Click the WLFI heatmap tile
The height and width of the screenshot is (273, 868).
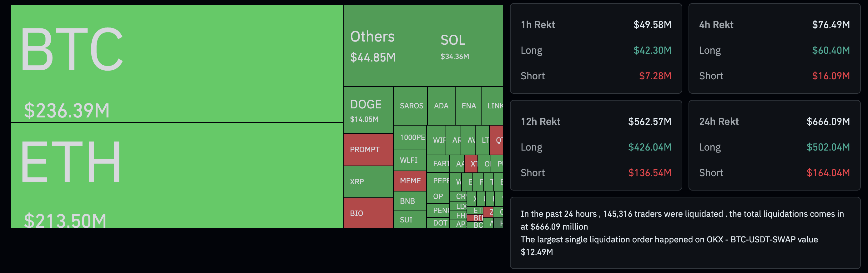click(410, 160)
